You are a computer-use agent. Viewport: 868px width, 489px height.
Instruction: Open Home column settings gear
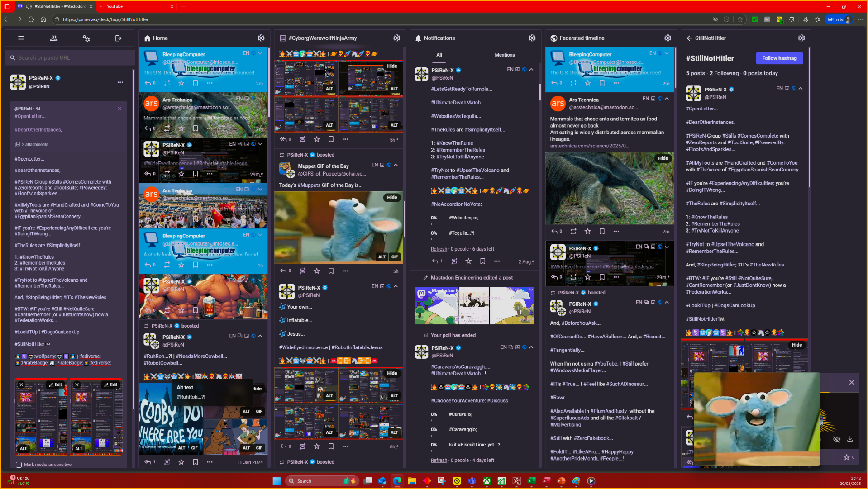click(261, 38)
